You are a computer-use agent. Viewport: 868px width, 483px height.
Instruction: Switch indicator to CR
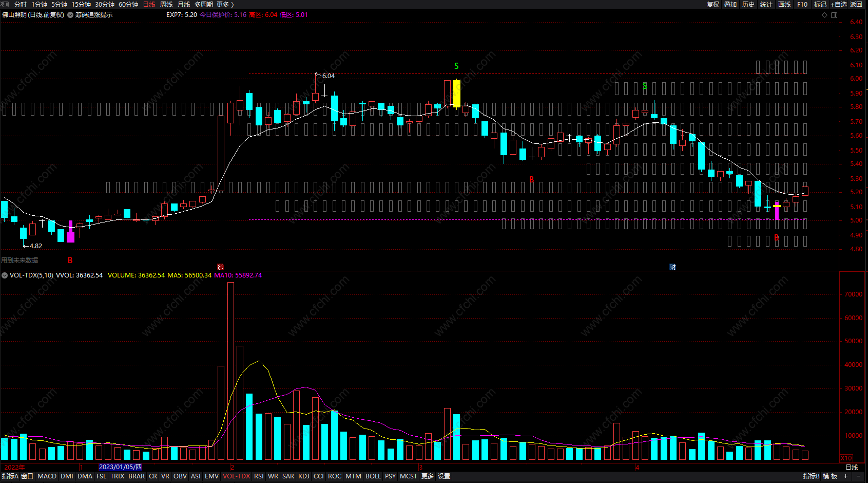pyautogui.click(x=153, y=476)
